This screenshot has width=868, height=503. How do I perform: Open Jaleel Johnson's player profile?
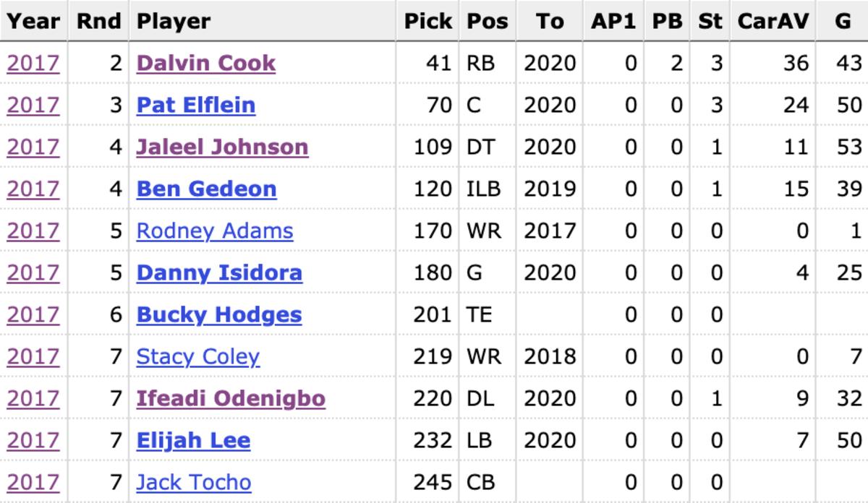click(x=222, y=147)
